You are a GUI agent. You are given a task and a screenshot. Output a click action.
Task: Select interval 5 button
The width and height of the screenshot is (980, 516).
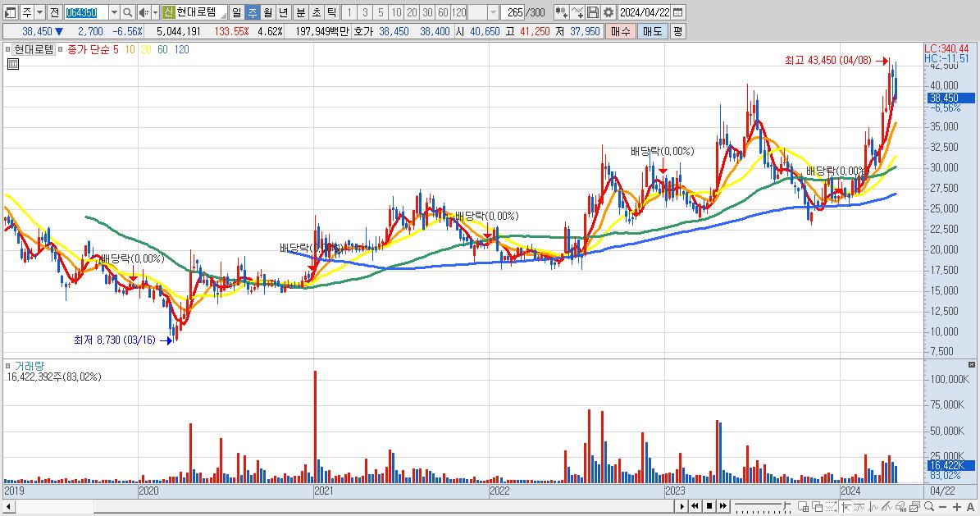(381, 12)
